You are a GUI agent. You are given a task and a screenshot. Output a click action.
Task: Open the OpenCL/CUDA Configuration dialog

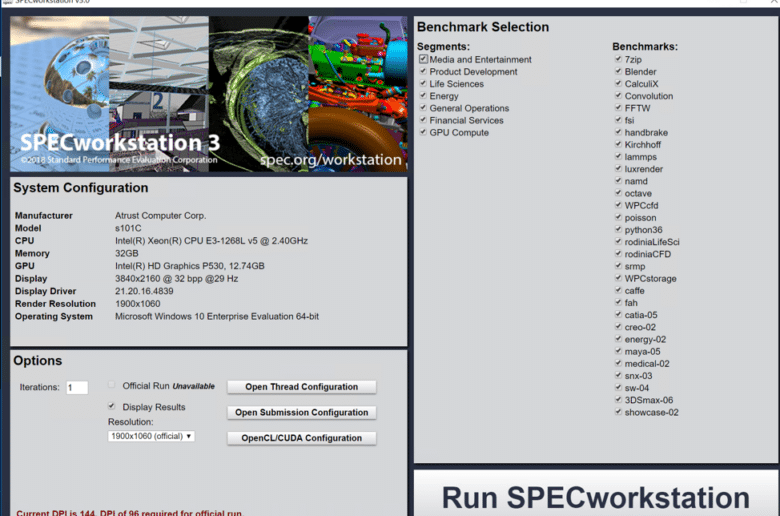(x=301, y=438)
